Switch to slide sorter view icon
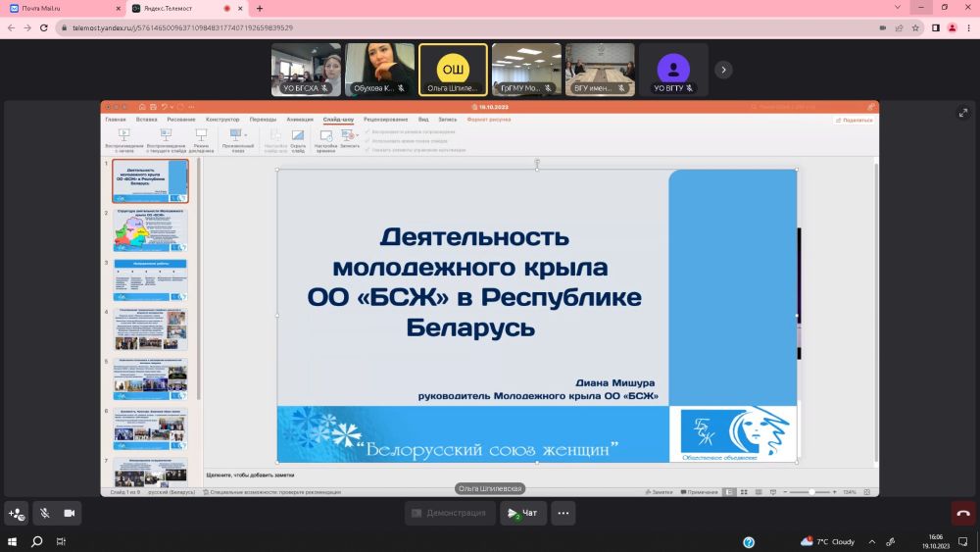The width and height of the screenshot is (980, 552). (x=744, y=492)
